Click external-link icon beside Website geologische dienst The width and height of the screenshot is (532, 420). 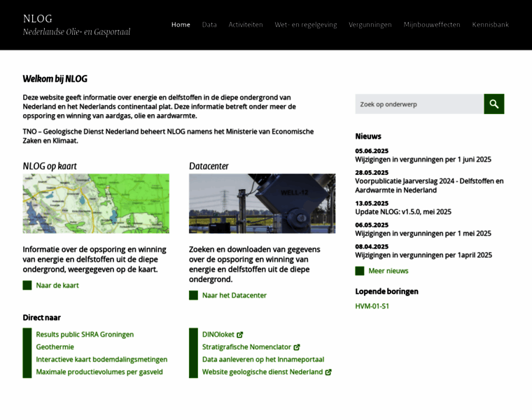328,372
